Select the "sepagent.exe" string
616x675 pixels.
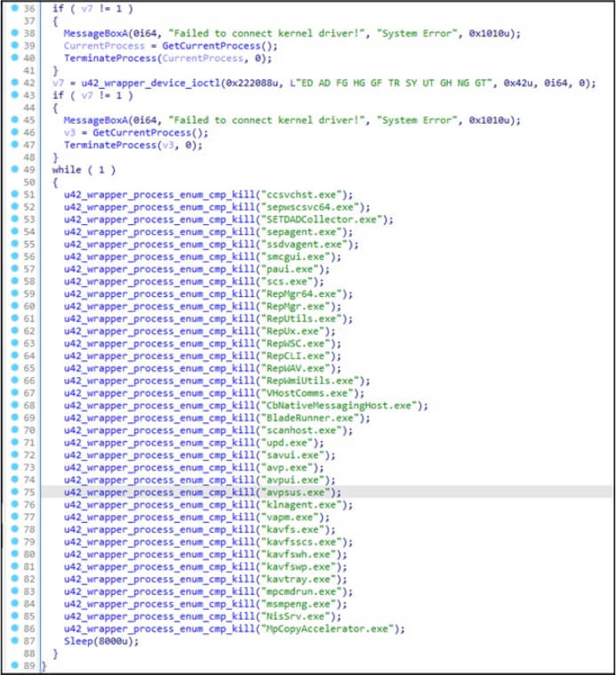(301, 232)
